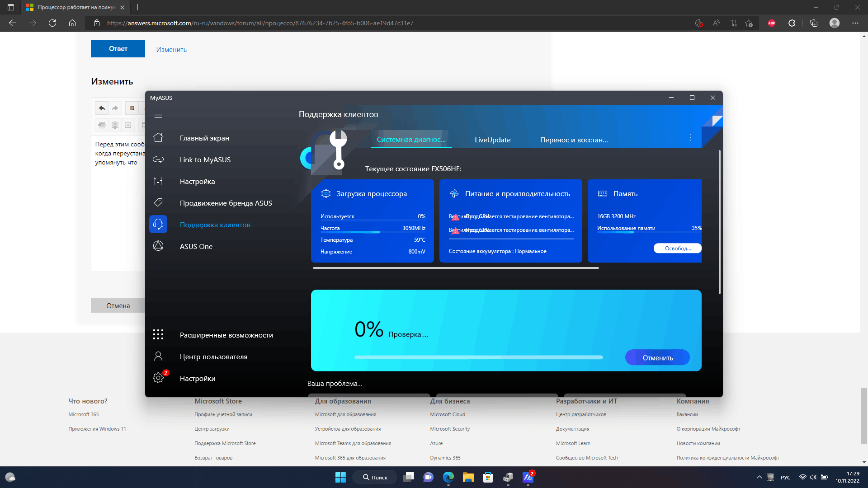Open the Windows taskbar Поиск box
The width and height of the screenshot is (868, 488).
point(375,477)
